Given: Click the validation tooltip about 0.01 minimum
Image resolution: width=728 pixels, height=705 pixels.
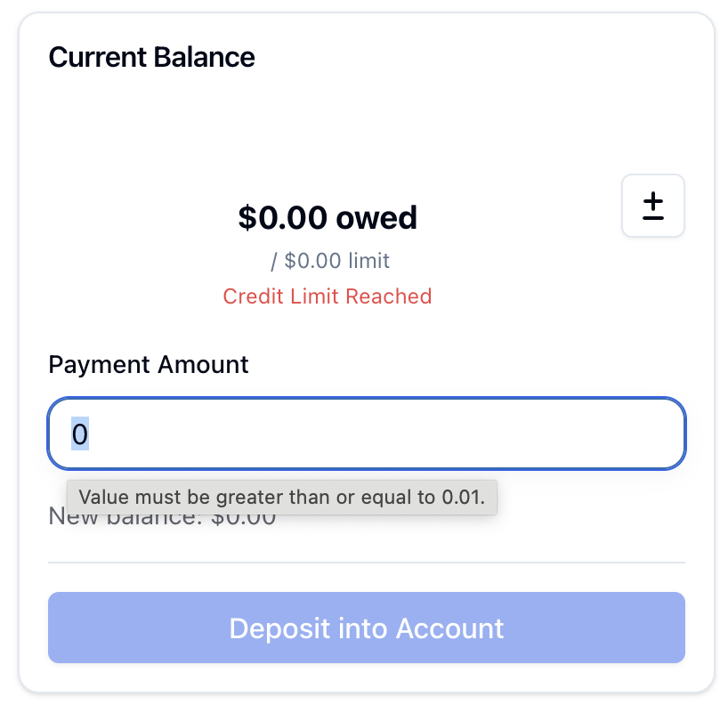Looking at the screenshot, I should tap(281, 498).
